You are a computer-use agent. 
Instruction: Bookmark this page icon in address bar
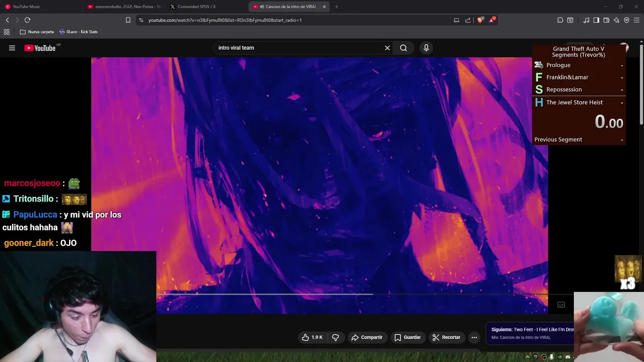point(128,20)
